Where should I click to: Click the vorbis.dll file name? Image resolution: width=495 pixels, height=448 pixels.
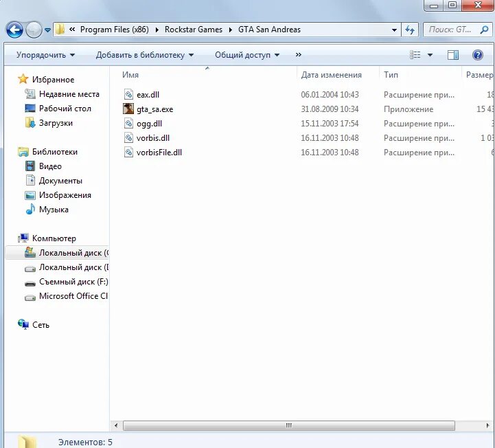coord(153,138)
